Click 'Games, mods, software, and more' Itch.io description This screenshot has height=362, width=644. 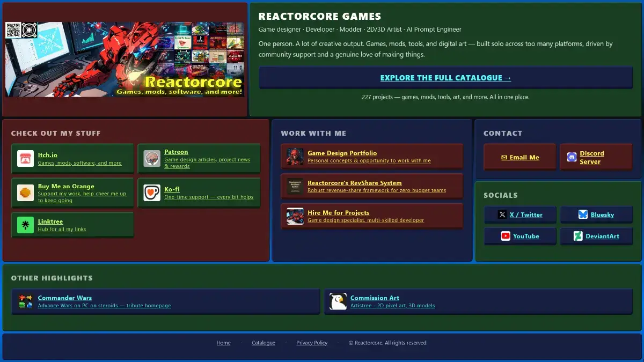79,163
